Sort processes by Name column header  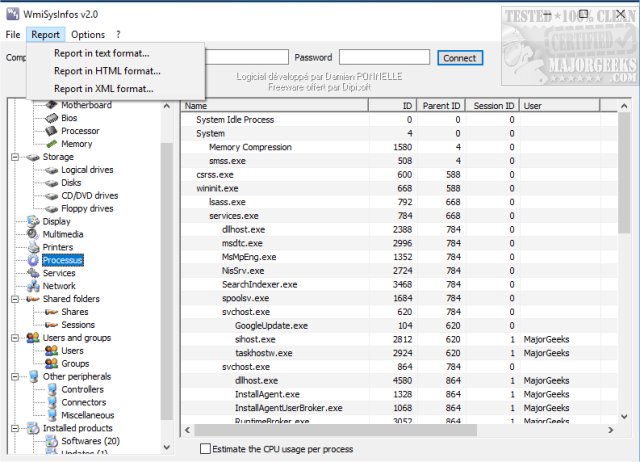[275, 106]
